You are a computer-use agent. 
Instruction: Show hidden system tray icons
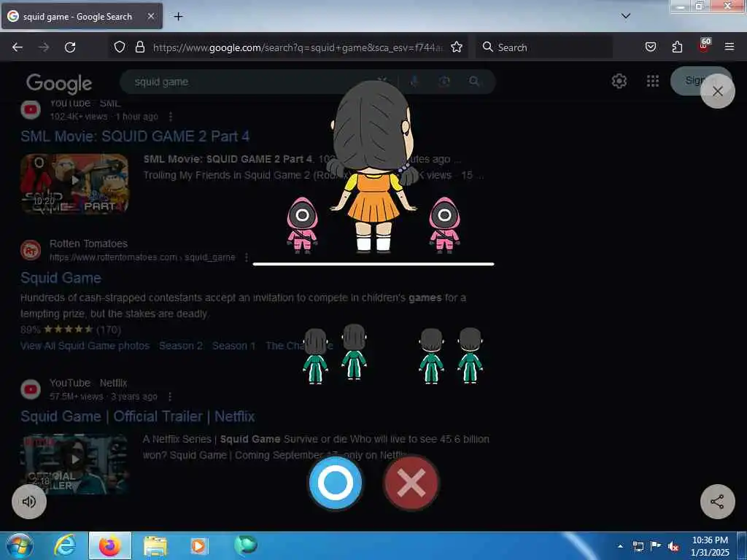620,546
